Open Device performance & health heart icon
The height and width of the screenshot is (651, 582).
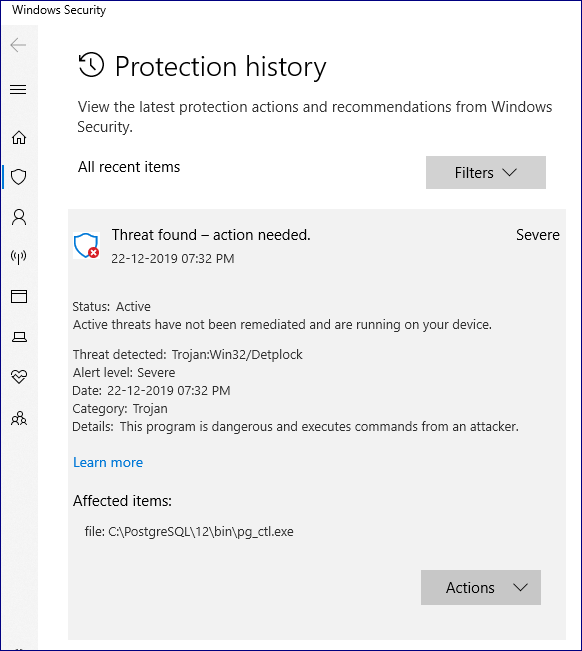pyautogui.click(x=19, y=377)
